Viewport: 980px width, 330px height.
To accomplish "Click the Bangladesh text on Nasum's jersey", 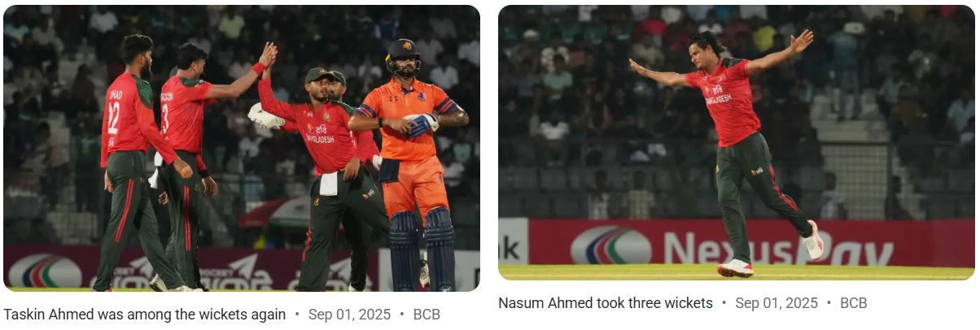I will click(719, 99).
